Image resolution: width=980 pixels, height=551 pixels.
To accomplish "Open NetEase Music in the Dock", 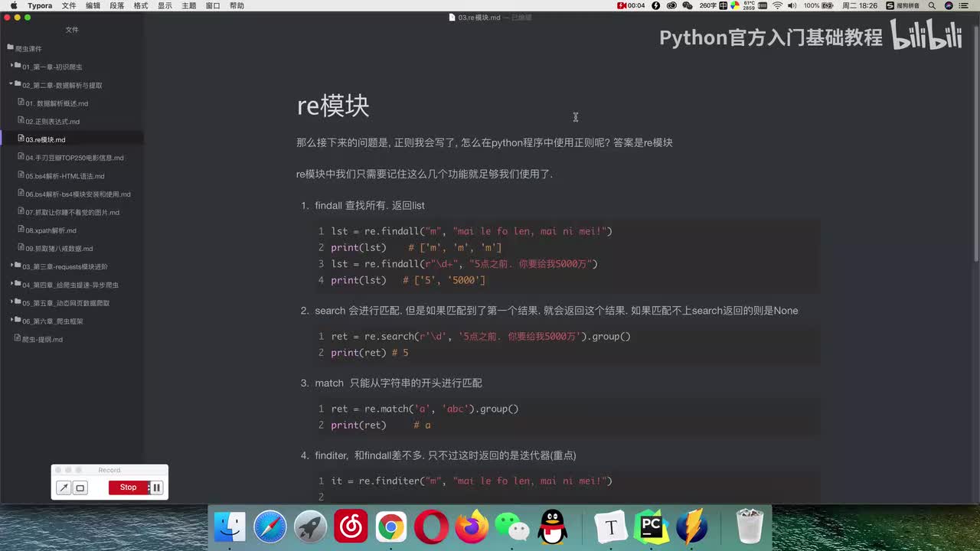I will [x=351, y=527].
